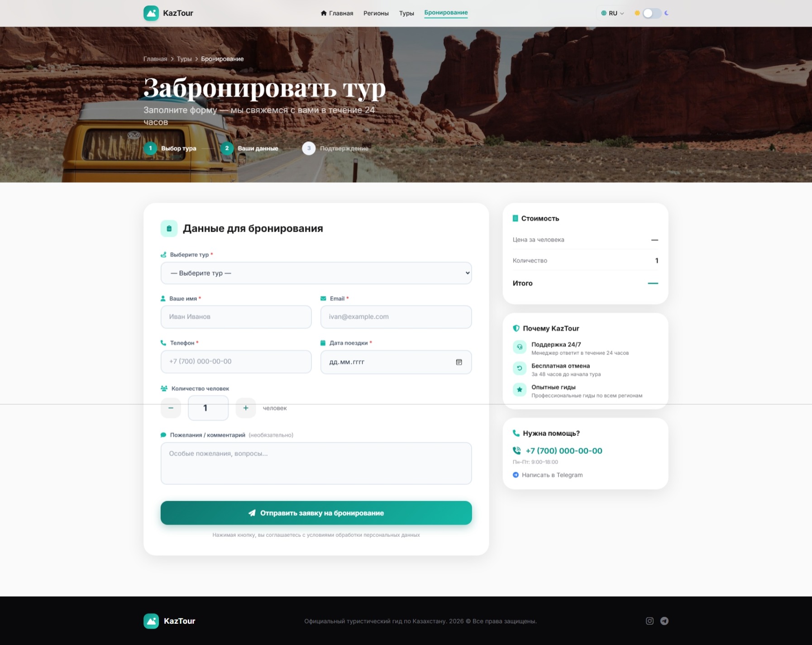Open the RU language dropdown
The width and height of the screenshot is (812, 645).
coord(612,13)
